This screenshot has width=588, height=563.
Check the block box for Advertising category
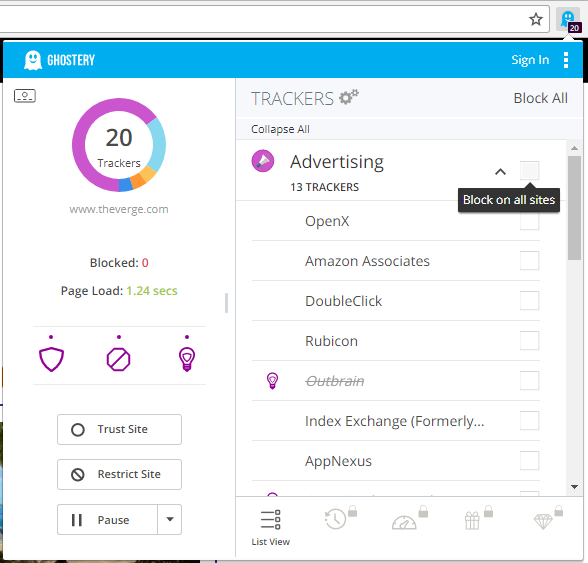pyautogui.click(x=529, y=171)
